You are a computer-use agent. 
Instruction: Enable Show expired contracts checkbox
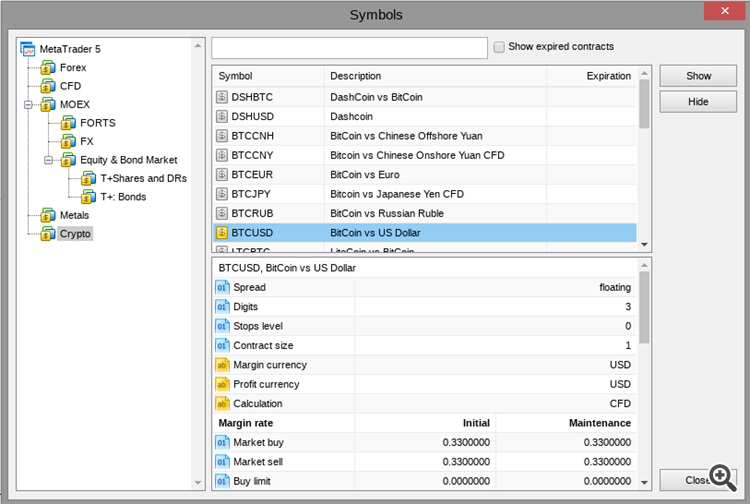[499, 47]
